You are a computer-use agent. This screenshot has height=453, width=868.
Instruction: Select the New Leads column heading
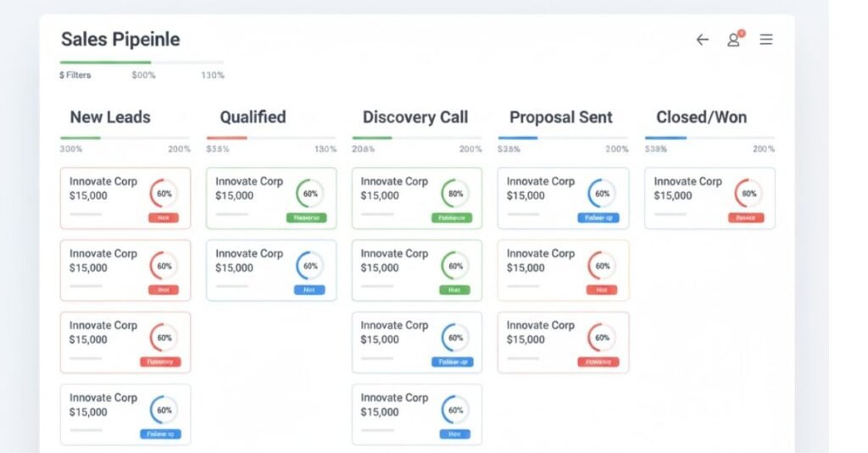pyautogui.click(x=110, y=118)
